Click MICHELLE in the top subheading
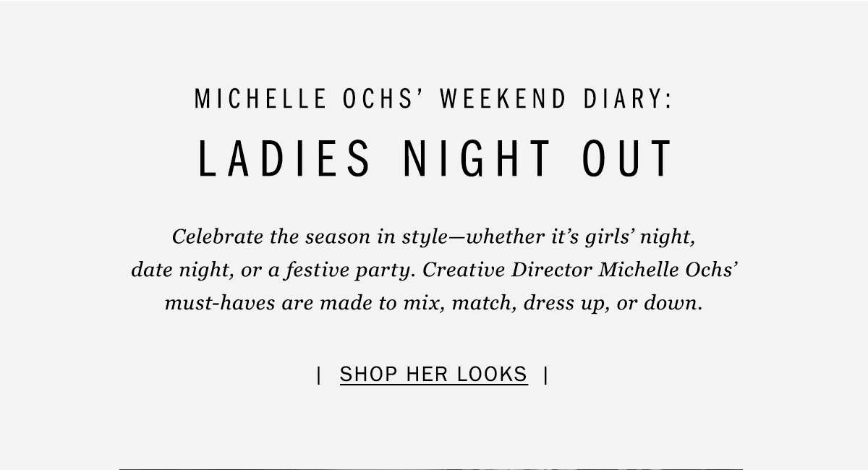 [261, 100]
